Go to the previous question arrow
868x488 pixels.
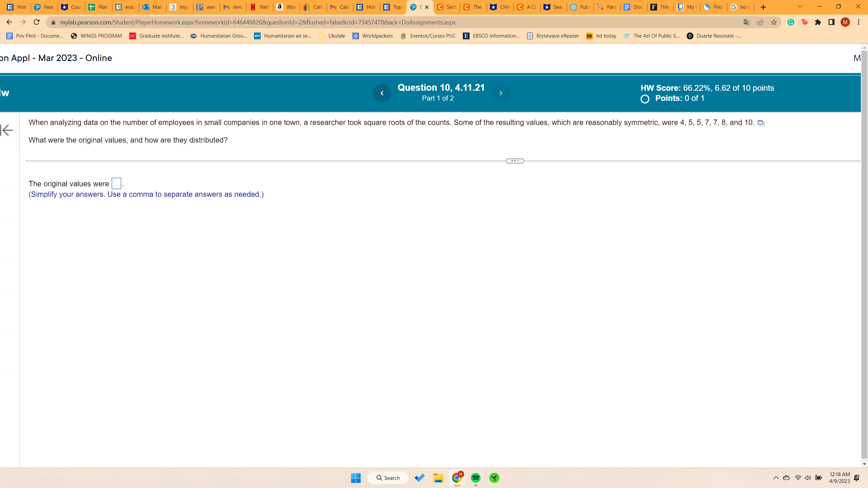pos(382,93)
